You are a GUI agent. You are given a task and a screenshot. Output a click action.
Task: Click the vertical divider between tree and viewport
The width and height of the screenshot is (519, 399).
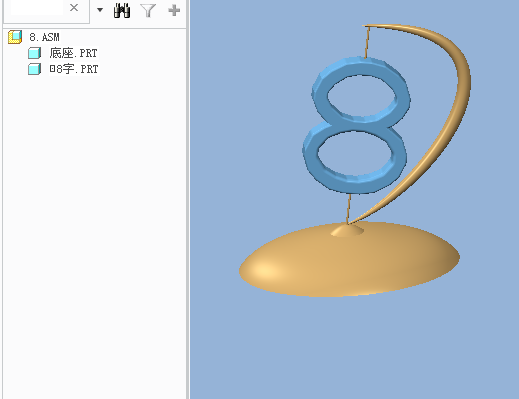pyautogui.click(x=188, y=200)
